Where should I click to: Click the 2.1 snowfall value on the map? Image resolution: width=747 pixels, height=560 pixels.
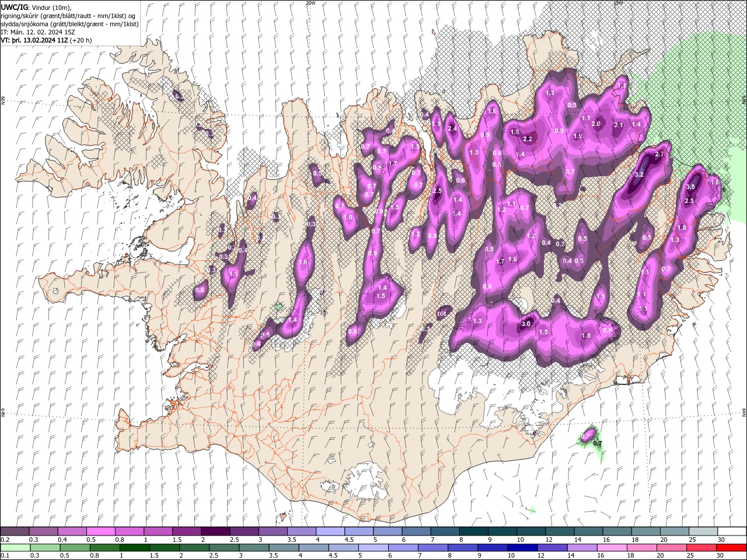[x=619, y=125]
